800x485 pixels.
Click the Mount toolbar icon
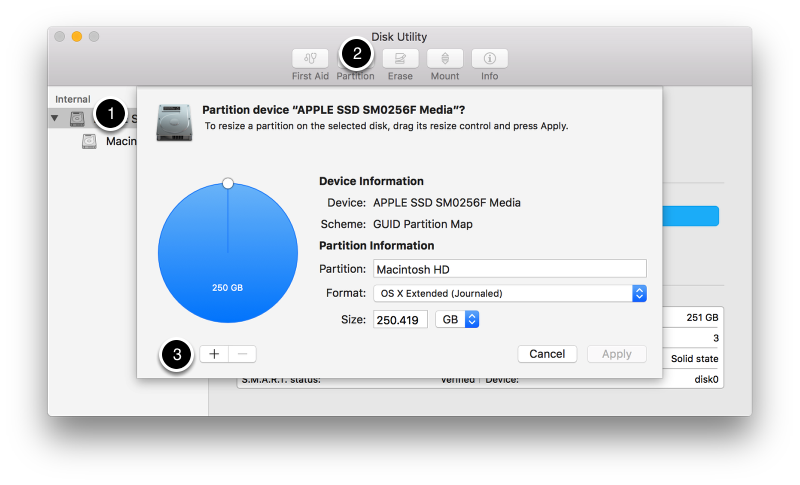pyautogui.click(x=445, y=59)
